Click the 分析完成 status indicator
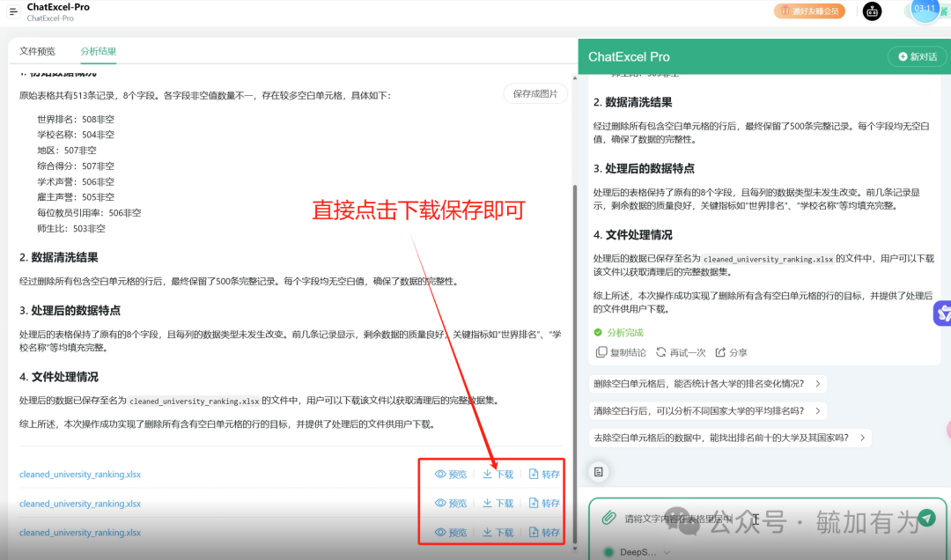This screenshot has width=951, height=560. (618, 333)
